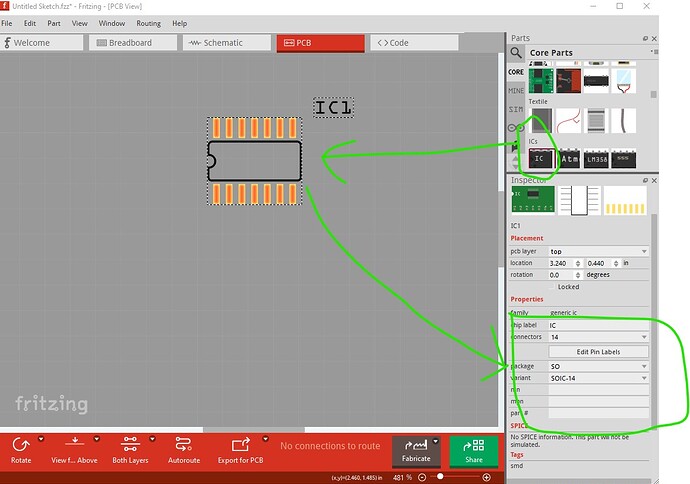
Task: Switch to the Schematic view tab
Action: click(227, 43)
